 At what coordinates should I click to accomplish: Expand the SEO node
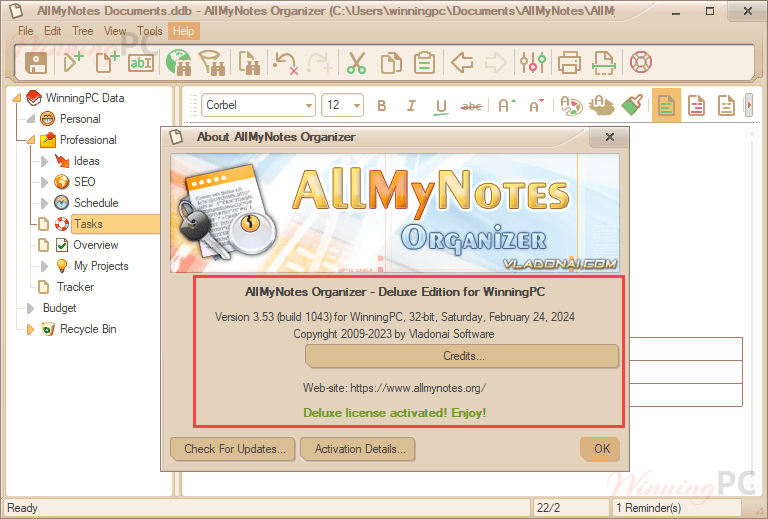45,182
